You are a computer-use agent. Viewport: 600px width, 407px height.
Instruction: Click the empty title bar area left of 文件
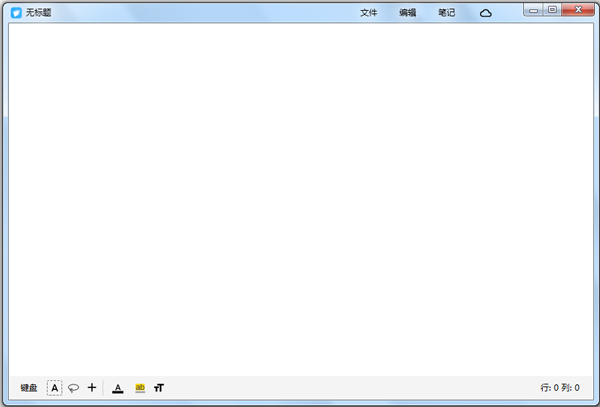click(200, 13)
